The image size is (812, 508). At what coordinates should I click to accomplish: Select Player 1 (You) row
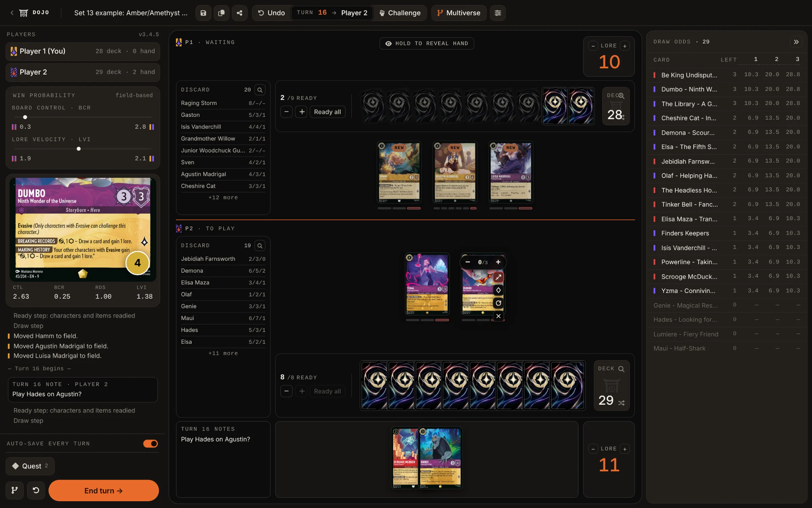83,51
